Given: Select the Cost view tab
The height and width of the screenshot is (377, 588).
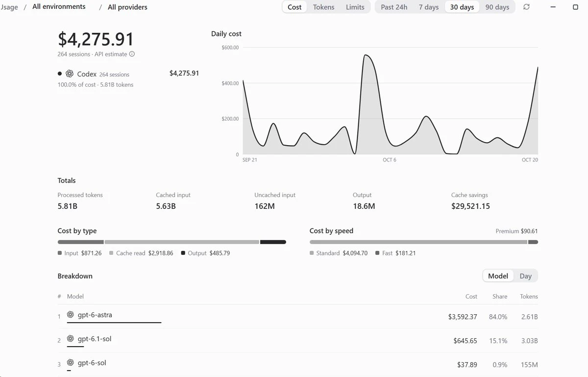Looking at the screenshot, I should coord(294,7).
